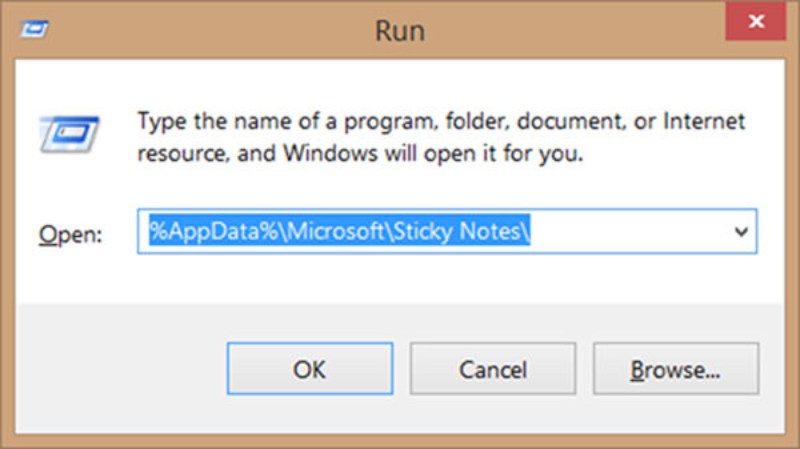Click the gray strip between Cancel and Browse

click(x=584, y=369)
